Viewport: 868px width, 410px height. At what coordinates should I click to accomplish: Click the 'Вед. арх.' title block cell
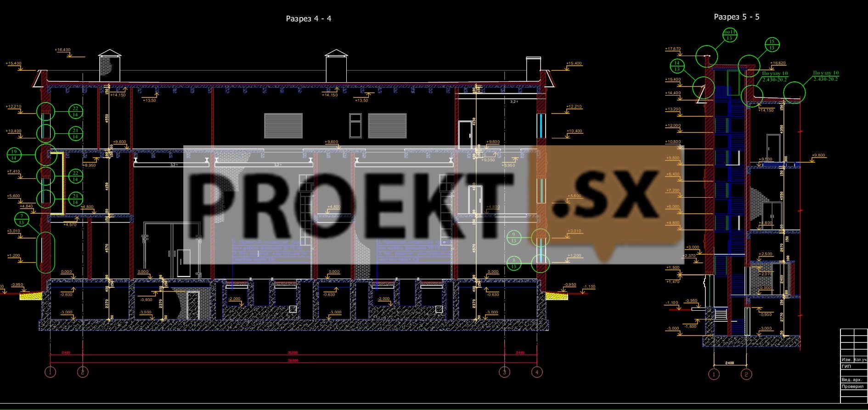(854, 379)
